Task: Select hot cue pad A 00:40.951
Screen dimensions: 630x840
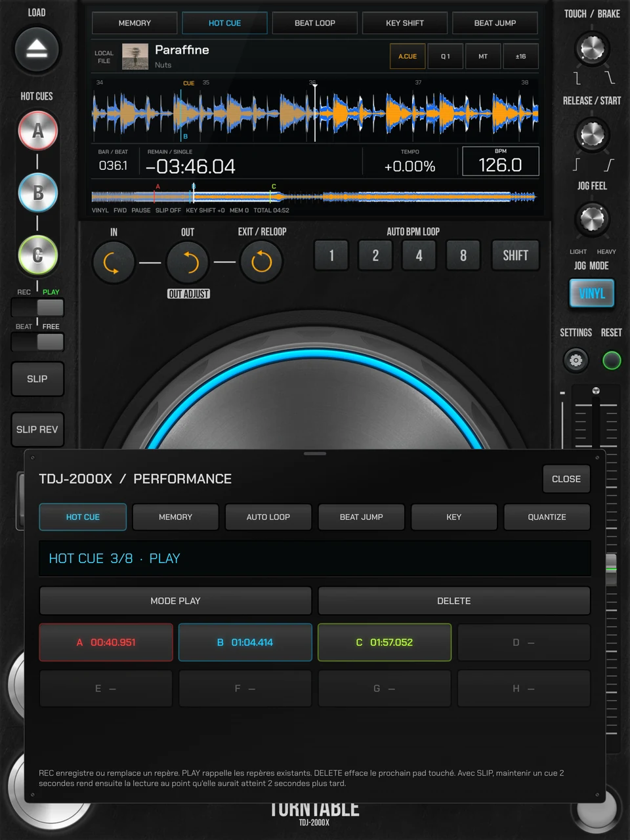Action: [106, 642]
